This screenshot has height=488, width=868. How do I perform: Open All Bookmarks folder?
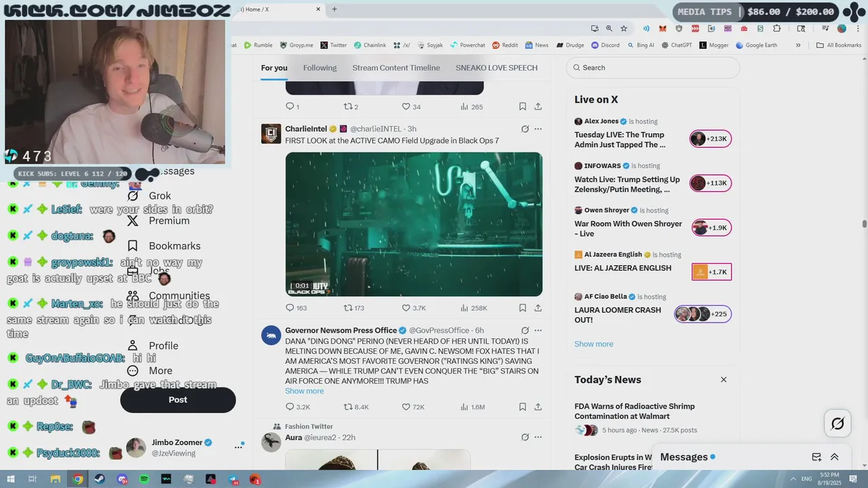pyautogui.click(x=839, y=45)
